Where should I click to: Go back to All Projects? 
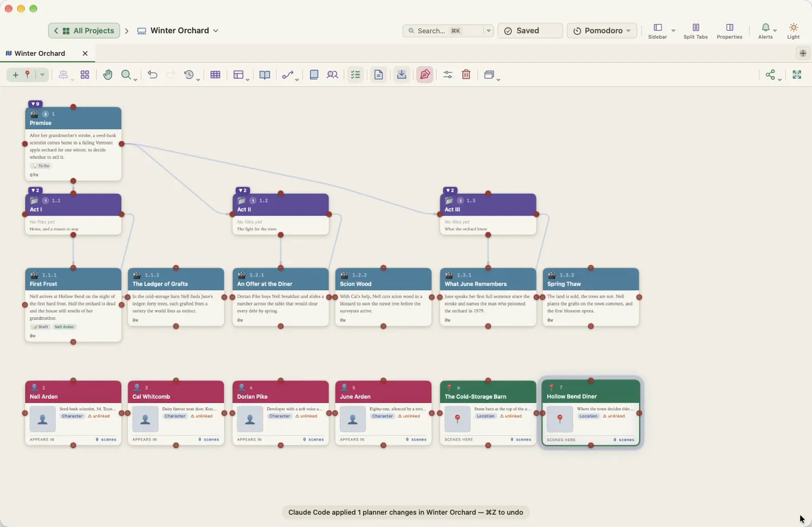[84, 31]
